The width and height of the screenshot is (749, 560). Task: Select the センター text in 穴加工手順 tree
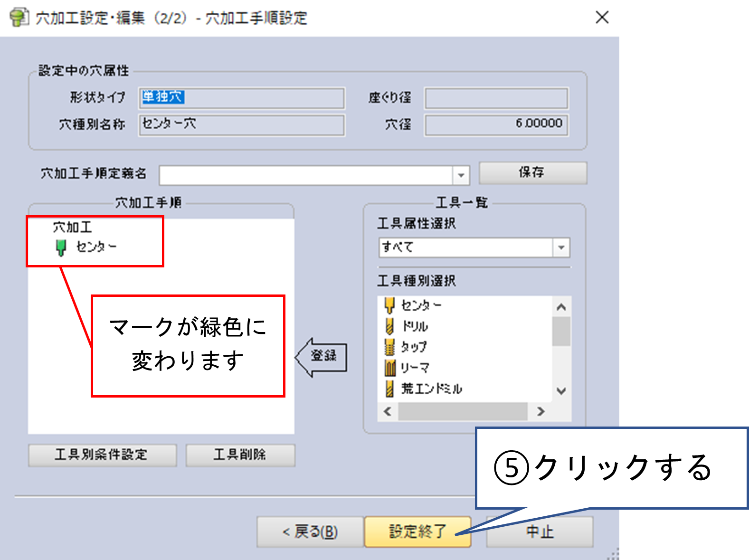(96, 247)
